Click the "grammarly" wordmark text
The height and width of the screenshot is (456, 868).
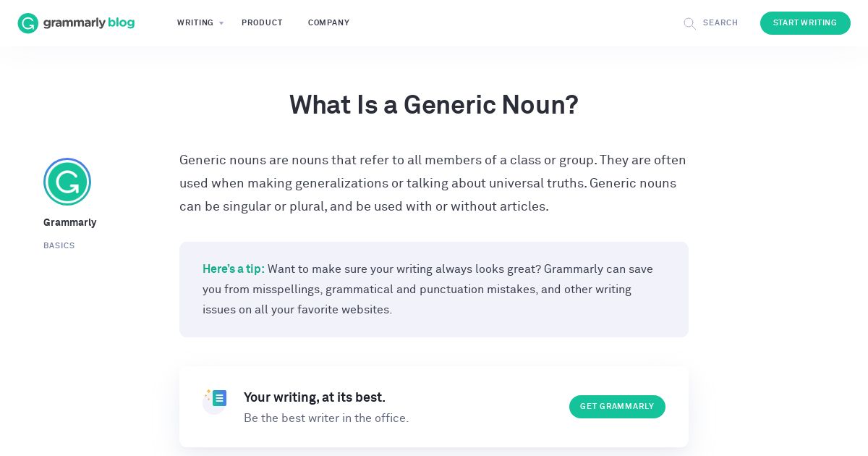point(75,23)
